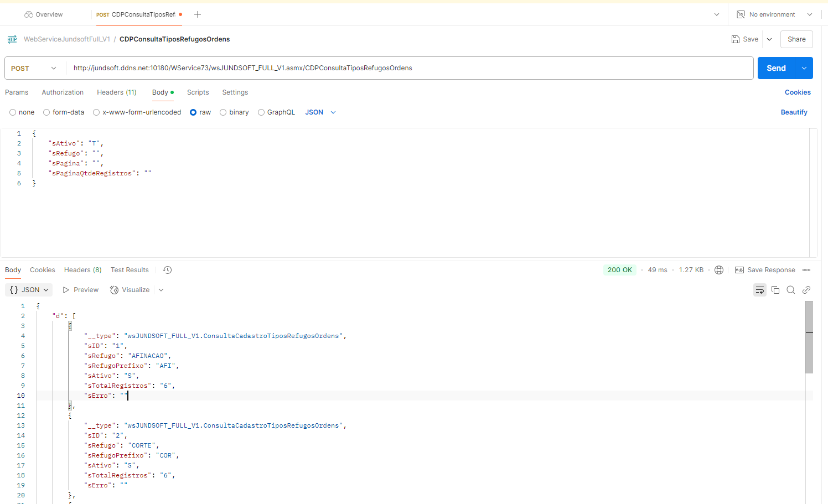This screenshot has height=504, width=828.
Task: Open the Test Results response tab
Action: pyautogui.click(x=130, y=270)
